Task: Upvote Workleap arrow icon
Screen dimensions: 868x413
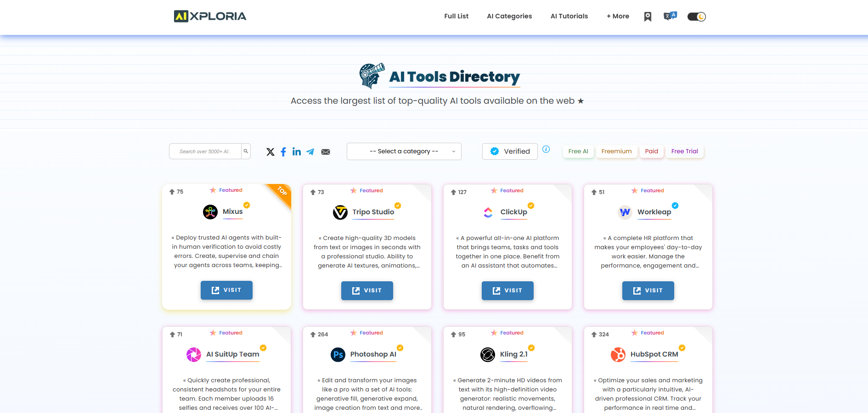Action: 594,192
